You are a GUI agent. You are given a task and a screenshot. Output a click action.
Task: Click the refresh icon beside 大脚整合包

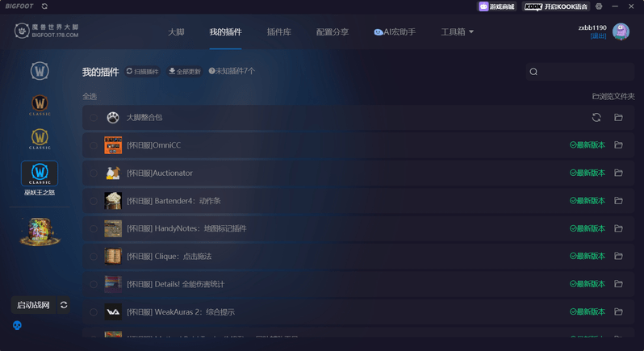pos(596,118)
